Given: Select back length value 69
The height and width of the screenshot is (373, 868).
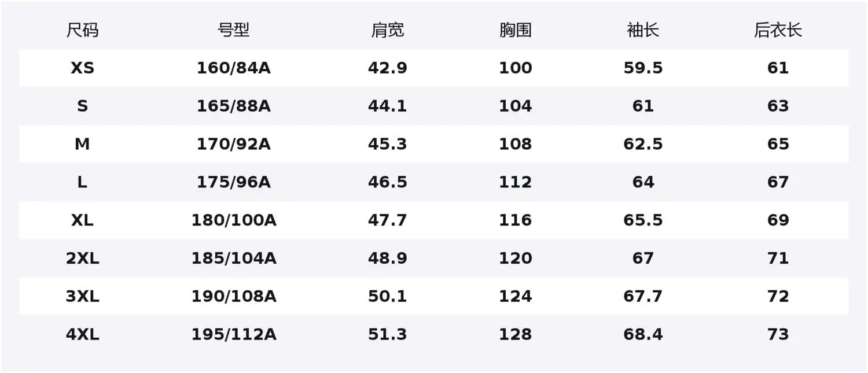Looking at the screenshot, I should (778, 220).
